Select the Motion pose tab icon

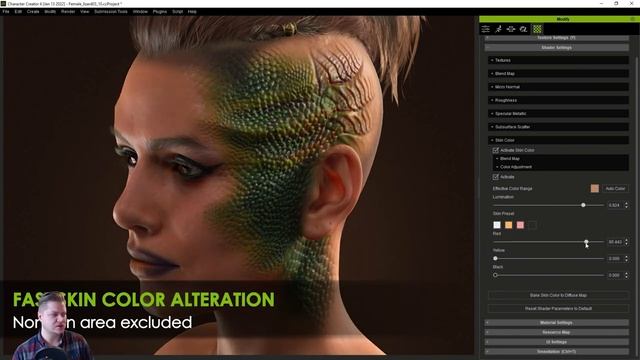coord(498,29)
